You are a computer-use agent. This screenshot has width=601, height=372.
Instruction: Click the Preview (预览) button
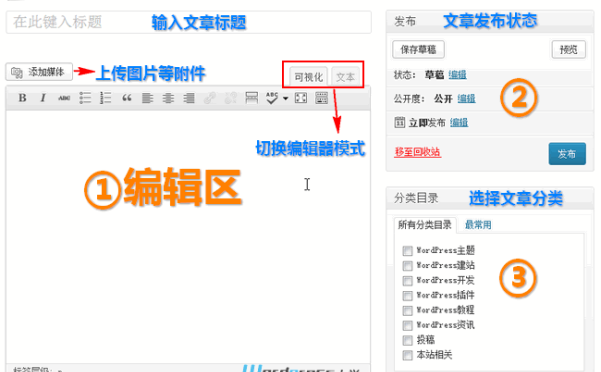(x=568, y=49)
